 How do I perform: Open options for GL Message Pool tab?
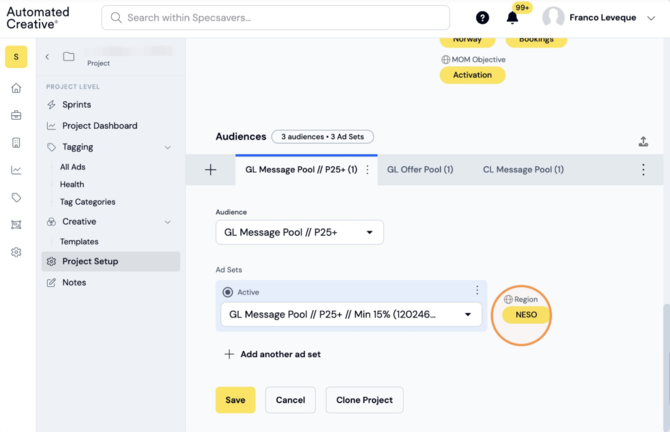[x=367, y=170]
